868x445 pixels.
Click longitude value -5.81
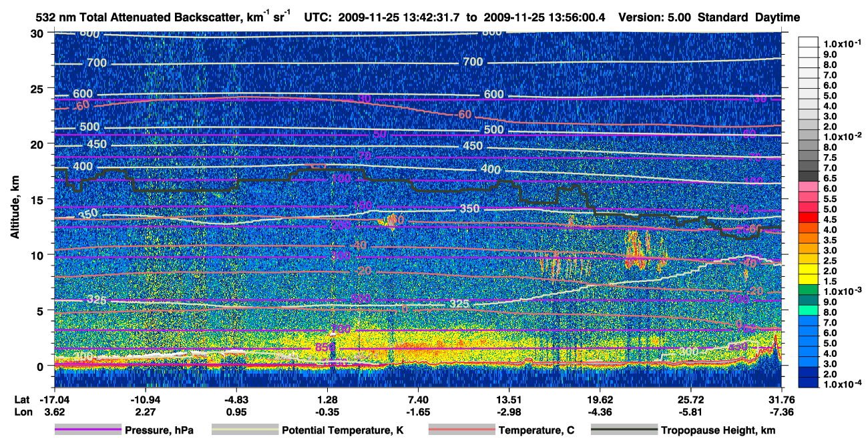(x=691, y=412)
